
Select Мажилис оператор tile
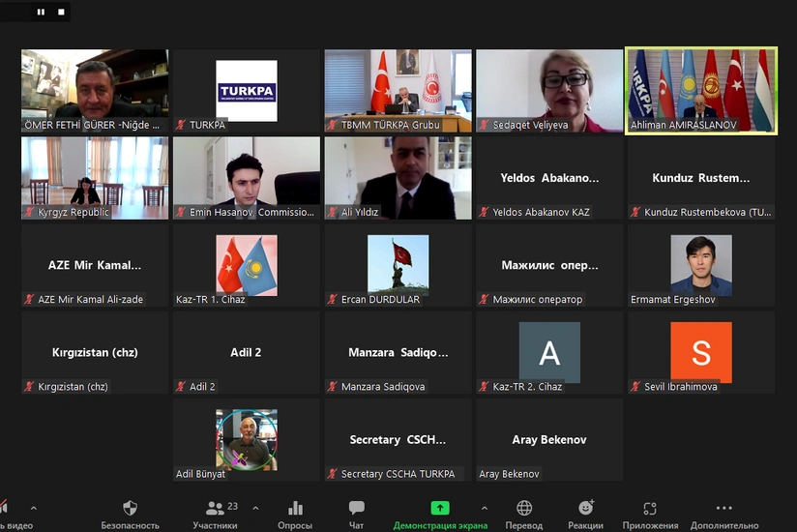549,265
